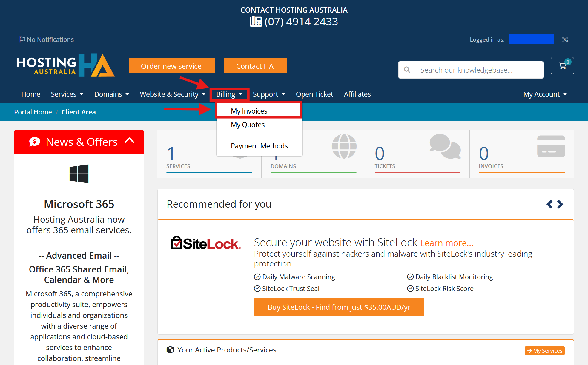Click the dollar speech bubble icon
The height and width of the screenshot is (365, 588).
click(x=35, y=142)
